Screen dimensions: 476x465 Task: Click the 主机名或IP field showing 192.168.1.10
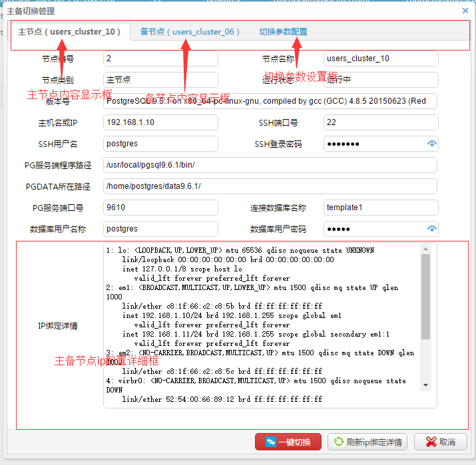[160, 122]
